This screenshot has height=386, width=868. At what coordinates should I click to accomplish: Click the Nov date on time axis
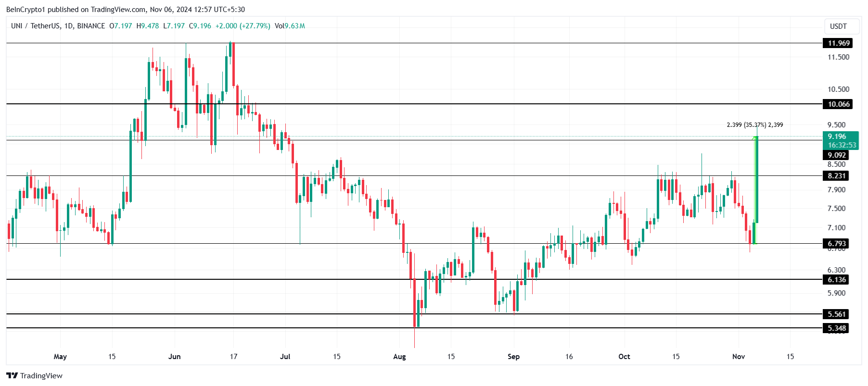point(739,357)
